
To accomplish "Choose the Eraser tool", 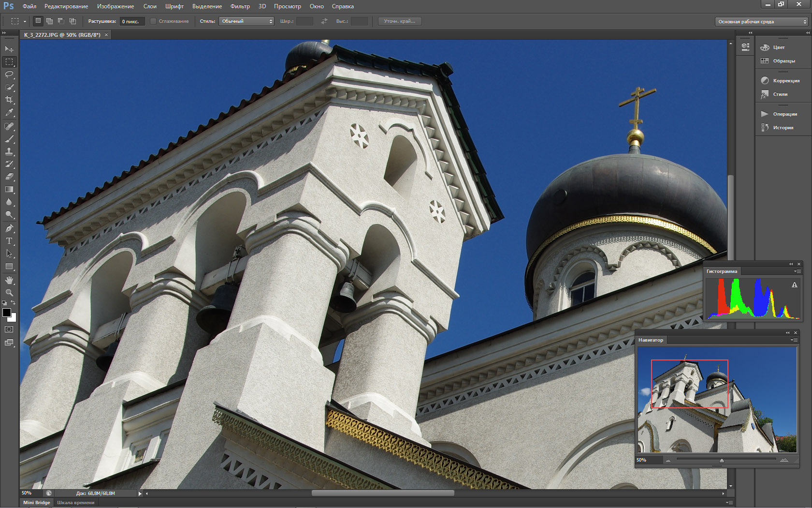I will (9, 177).
